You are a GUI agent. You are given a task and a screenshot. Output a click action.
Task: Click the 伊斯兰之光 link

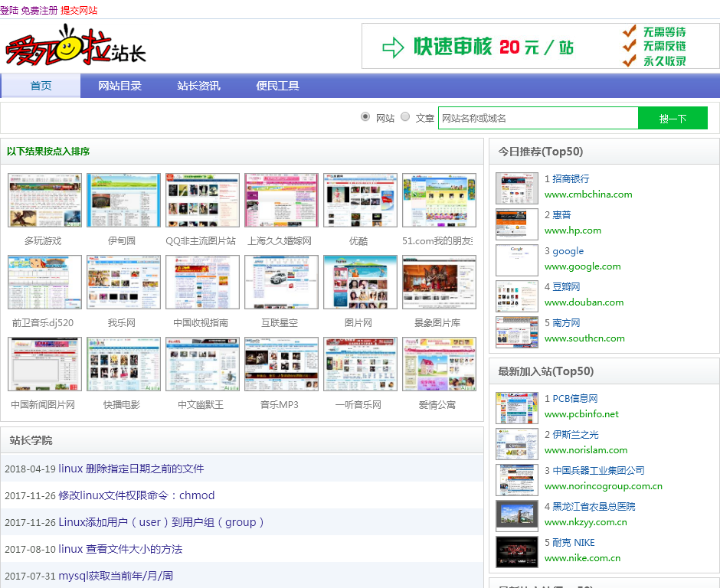pyautogui.click(x=575, y=434)
